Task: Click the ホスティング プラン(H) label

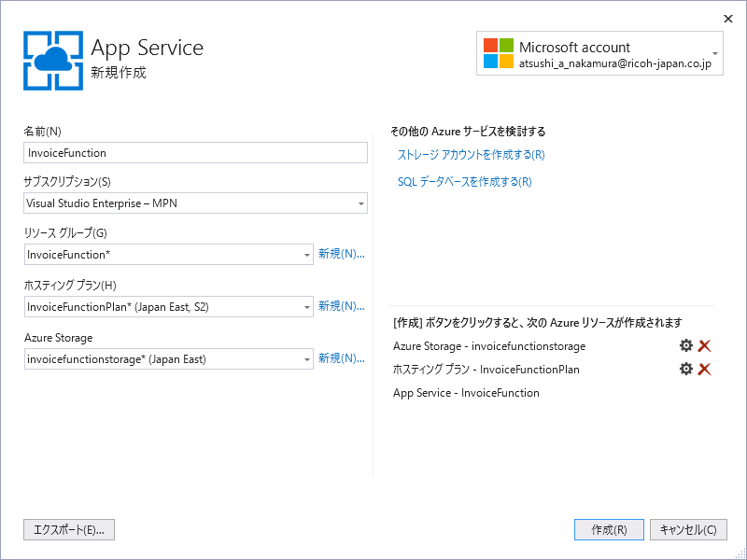Action: pos(70,286)
